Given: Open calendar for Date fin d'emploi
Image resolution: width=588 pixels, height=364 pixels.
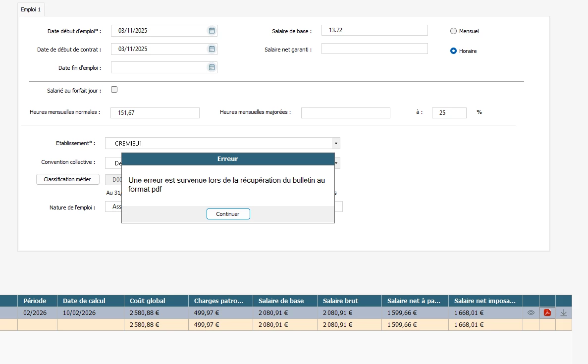Looking at the screenshot, I should tap(212, 67).
